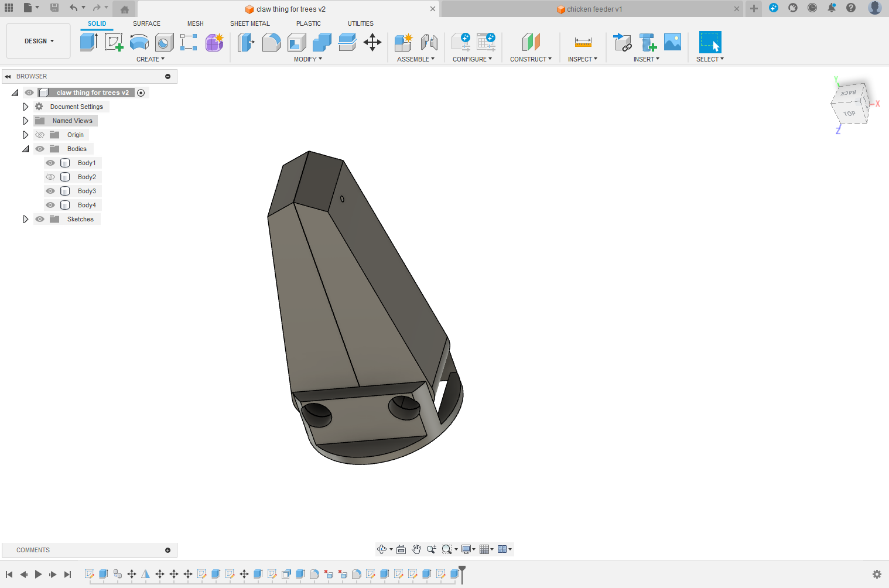The width and height of the screenshot is (889, 588).
Task: Open the DESIGN workspace dropdown
Action: point(39,41)
